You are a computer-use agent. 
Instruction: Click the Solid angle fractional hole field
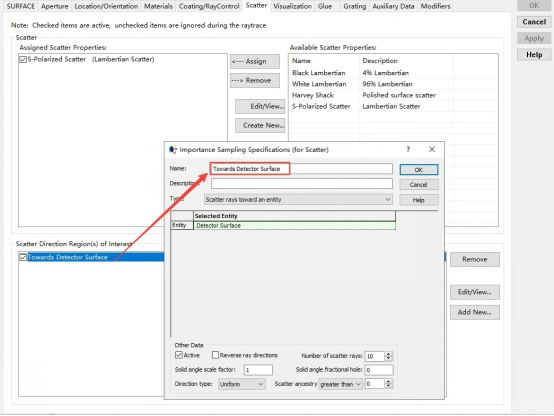pos(379,370)
